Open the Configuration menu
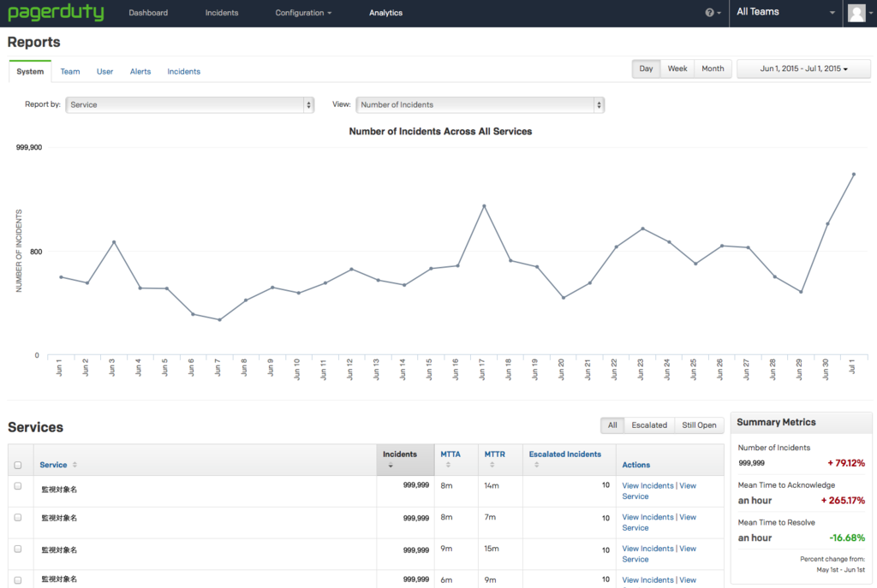This screenshot has height=588, width=877. [x=303, y=12]
